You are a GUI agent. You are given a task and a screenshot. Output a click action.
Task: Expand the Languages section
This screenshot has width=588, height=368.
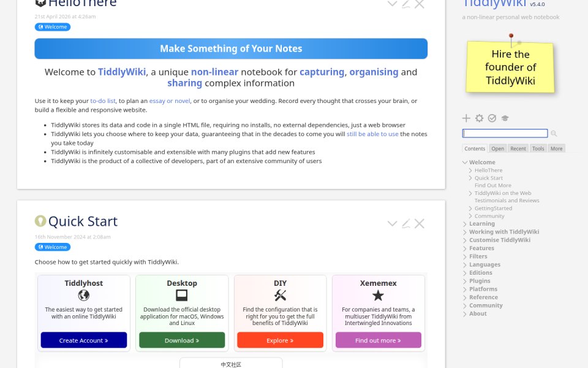(x=465, y=265)
